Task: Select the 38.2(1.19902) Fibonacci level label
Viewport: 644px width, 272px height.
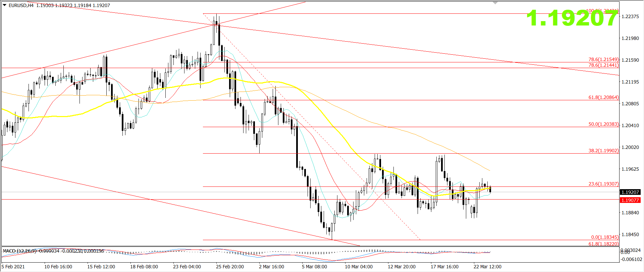Action: tap(603, 151)
